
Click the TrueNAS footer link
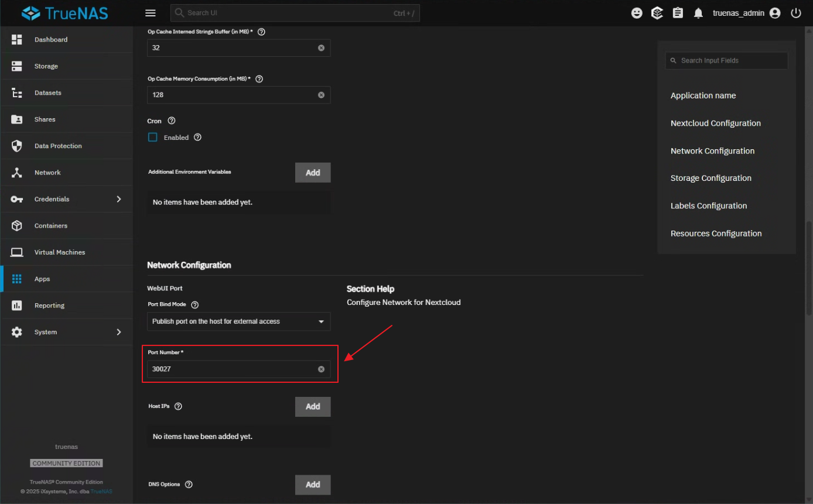pos(101,491)
